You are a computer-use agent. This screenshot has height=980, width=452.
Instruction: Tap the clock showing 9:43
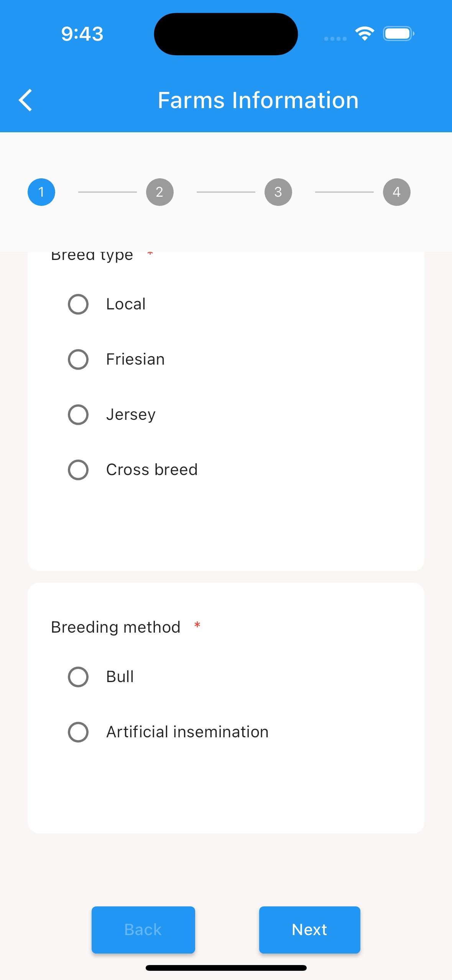click(x=82, y=34)
